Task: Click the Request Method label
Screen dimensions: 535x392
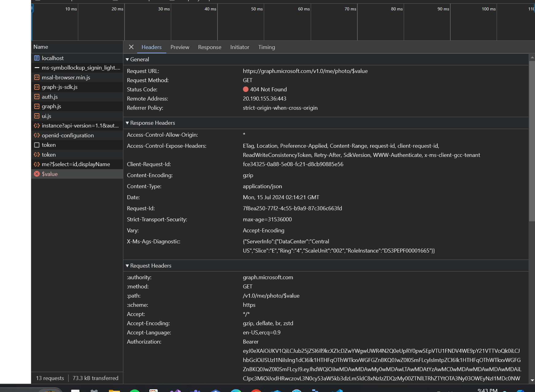Action: coord(148,80)
